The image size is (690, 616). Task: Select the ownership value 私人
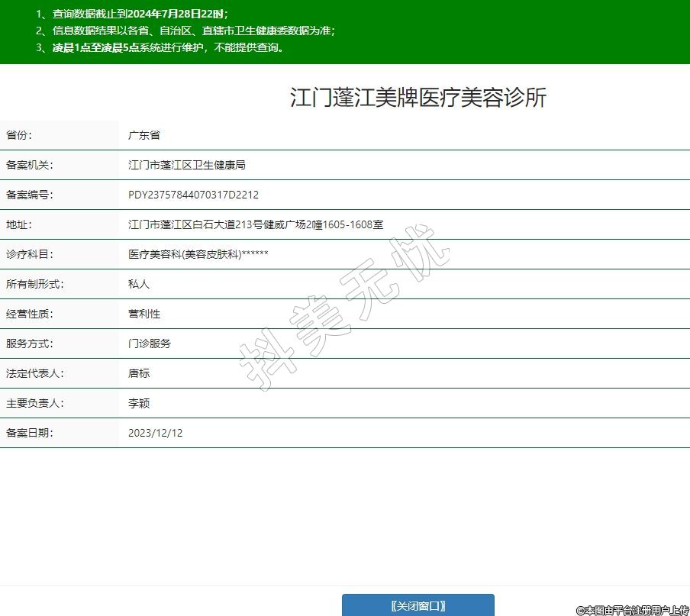click(x=139, y=284)
